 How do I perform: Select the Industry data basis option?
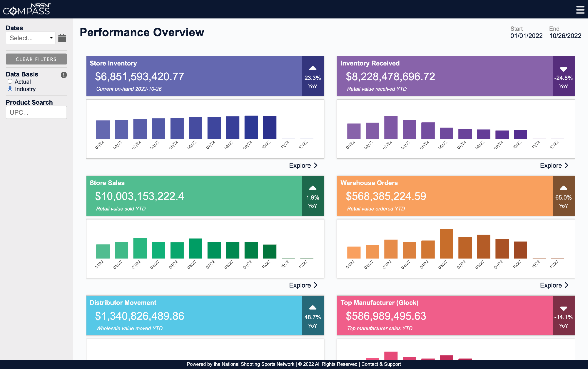(x=10, y=89)
